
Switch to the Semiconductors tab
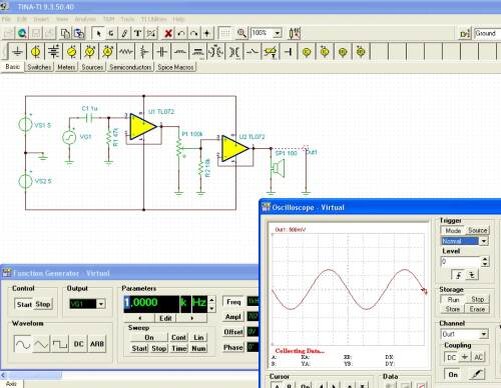pyautogui.click(x=130, y=67)
